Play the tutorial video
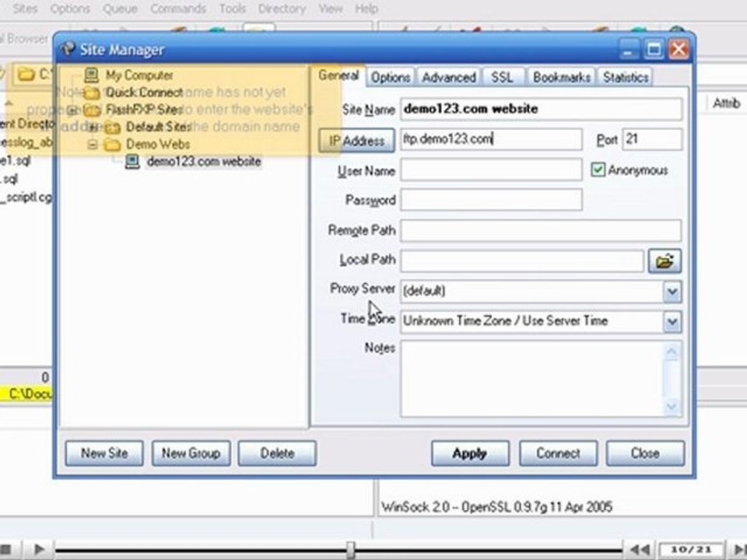 pyautogui.click(x=40, y=549)
